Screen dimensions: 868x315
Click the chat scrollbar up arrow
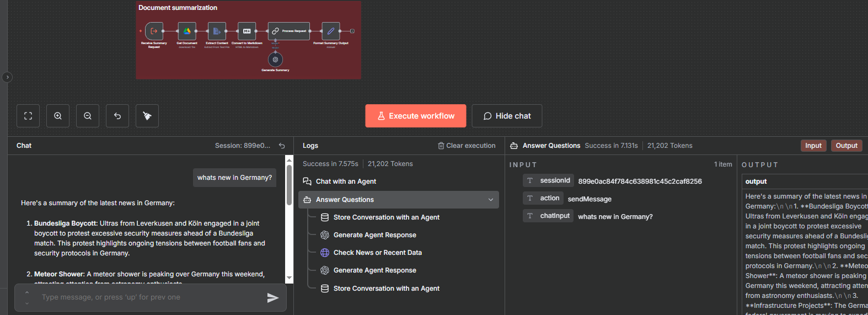pos(289,159)
